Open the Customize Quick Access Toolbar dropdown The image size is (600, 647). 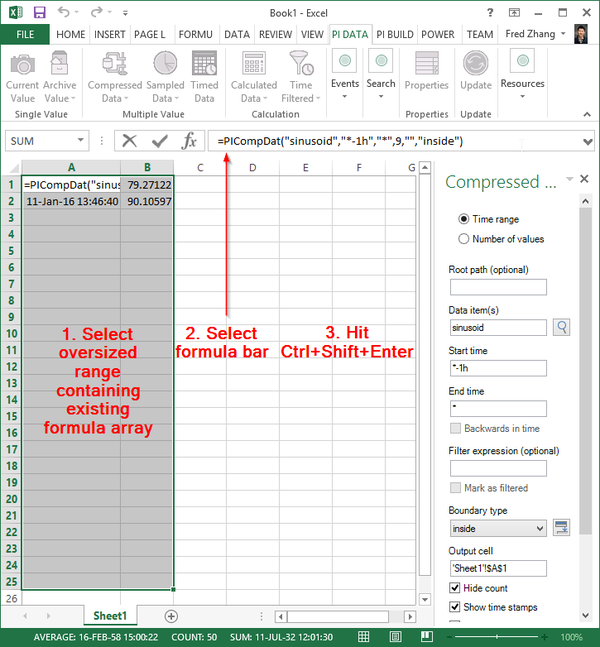[125, 13]
